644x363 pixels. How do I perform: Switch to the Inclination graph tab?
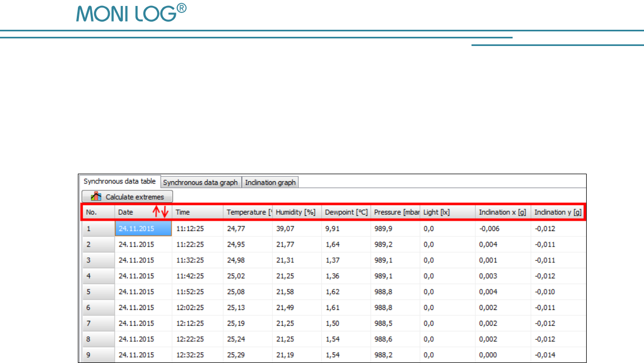[270, 182]
